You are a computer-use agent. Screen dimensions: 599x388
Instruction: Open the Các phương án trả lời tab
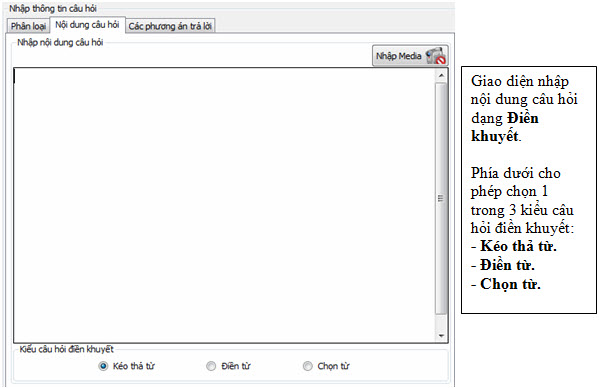pos(170,26)
